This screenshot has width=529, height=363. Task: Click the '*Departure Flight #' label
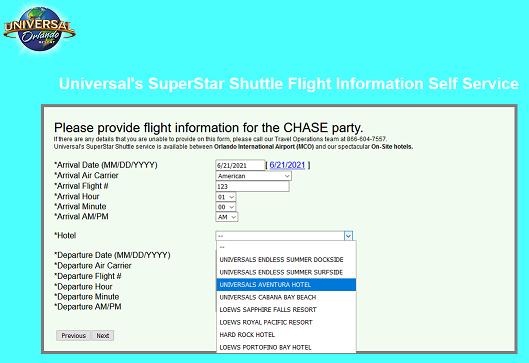[x=88, y=276]
